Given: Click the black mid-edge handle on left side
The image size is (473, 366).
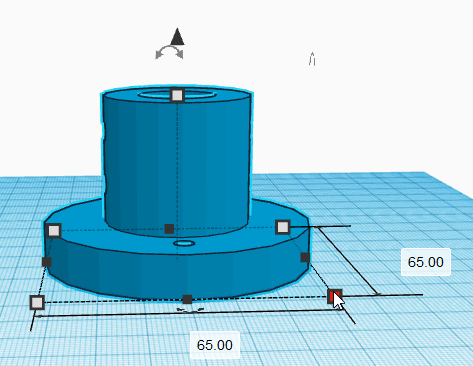Looking at the screenshot, I should (47, 262).
